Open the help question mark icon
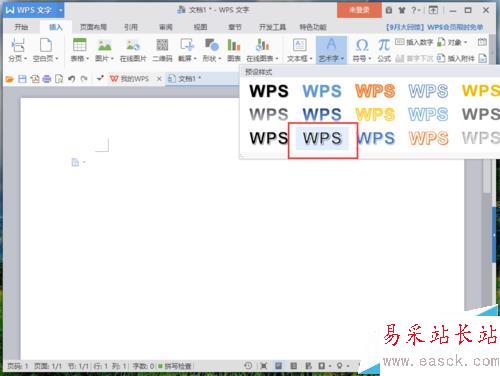This screenshot has width=500, height=376. (414, 10)
